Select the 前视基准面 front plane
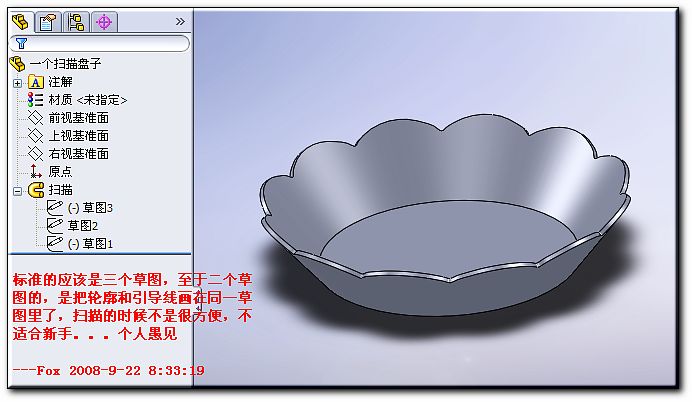The image size is (692, 402). 79,118
